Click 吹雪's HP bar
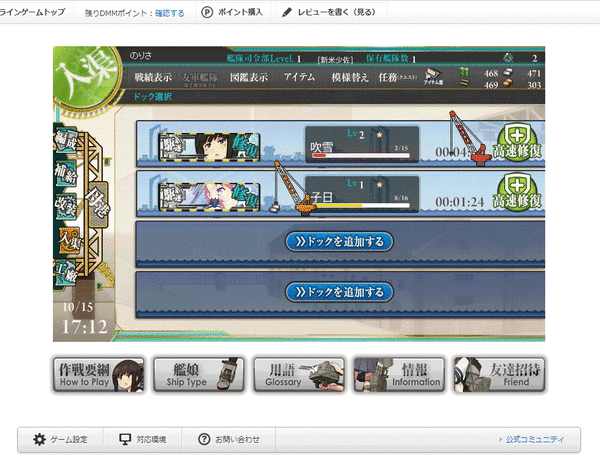The height and width of the screenshot is (473, 600). click(360, 156)
